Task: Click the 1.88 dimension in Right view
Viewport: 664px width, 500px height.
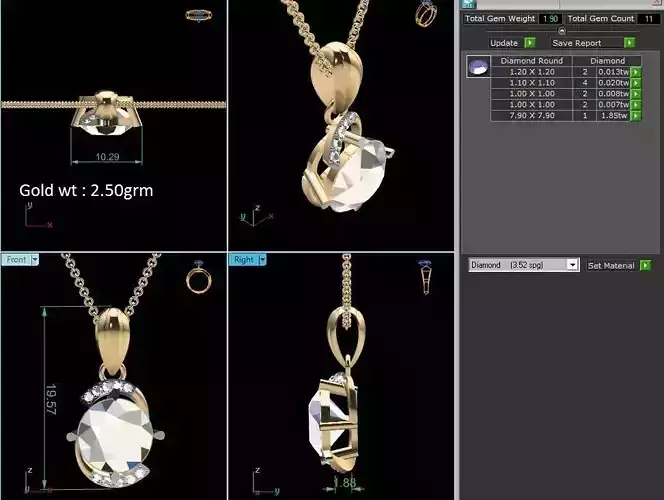Action: (x=344, y=482)
